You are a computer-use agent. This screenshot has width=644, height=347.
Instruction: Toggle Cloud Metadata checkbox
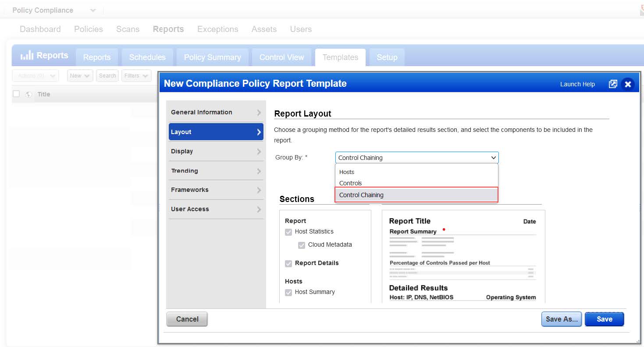click(x=302, y=245)
